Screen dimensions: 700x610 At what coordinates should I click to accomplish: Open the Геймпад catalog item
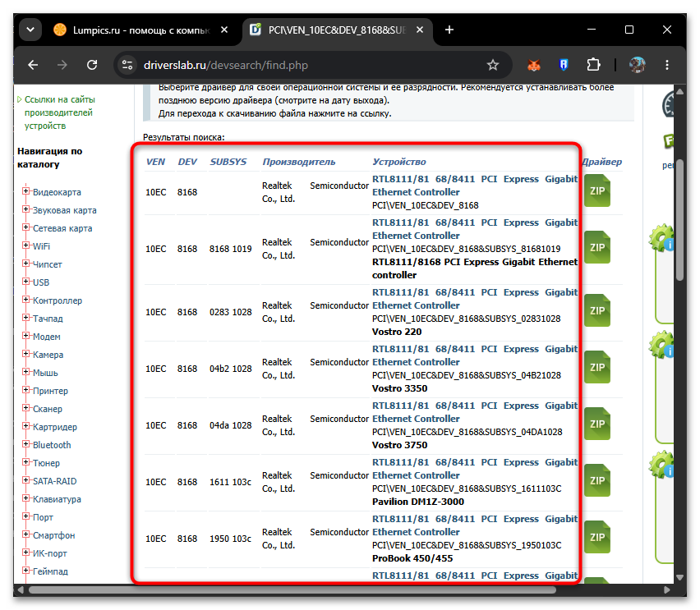50,571
